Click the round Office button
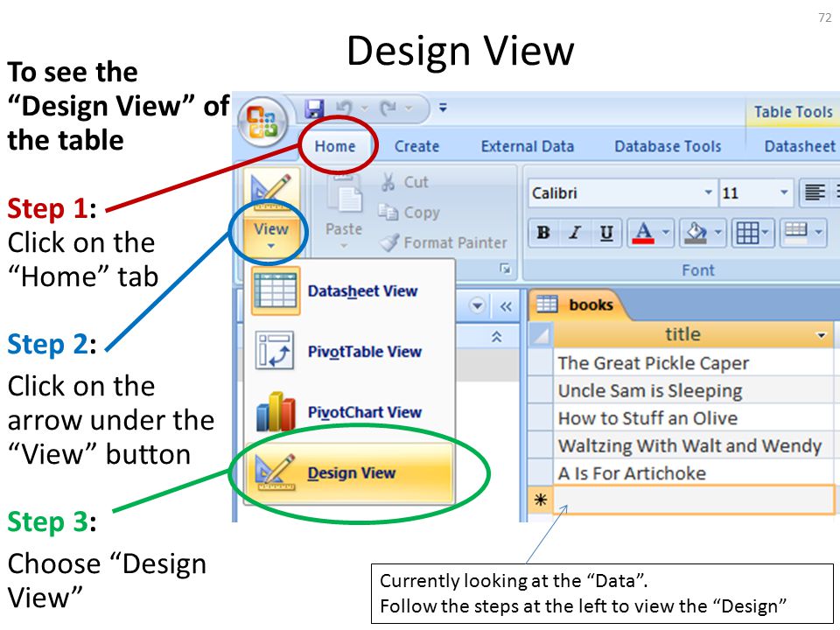The width and height of the screenshot is (840, 630). click(x=262, y=122)
